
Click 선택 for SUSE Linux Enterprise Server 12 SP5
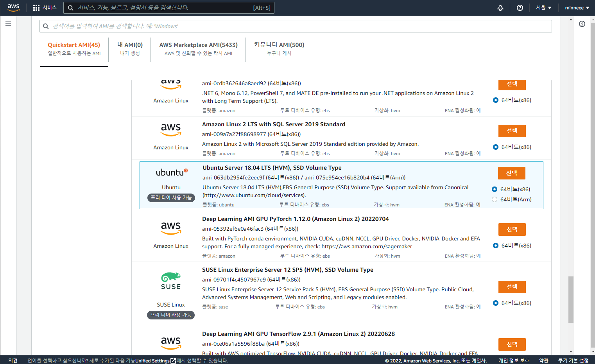pos(512,287)
